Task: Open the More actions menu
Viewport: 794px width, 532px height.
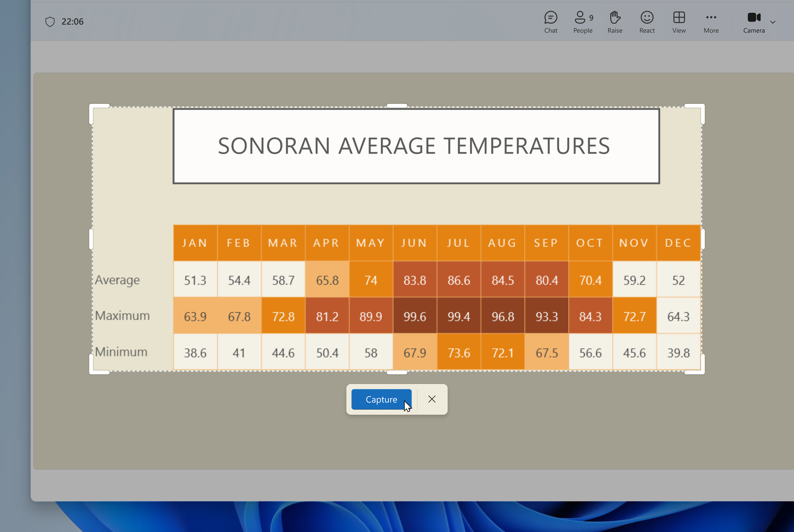Action: coord(711,22)
